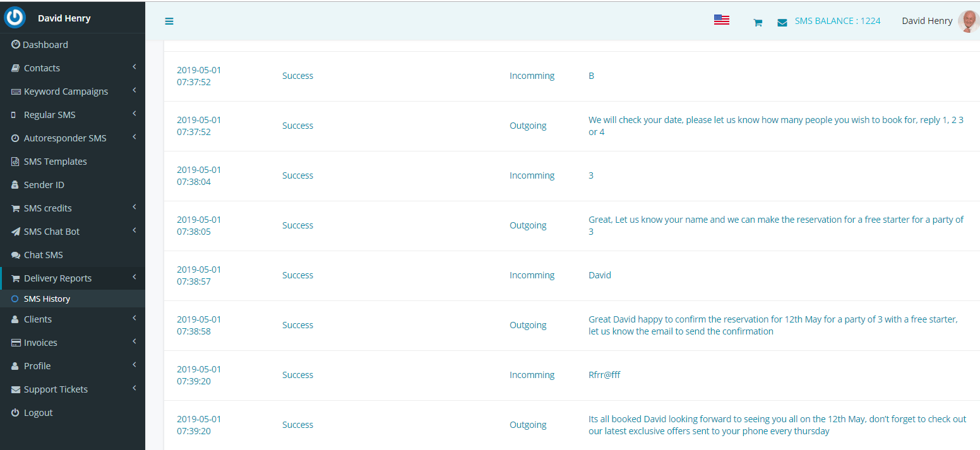Collapse the Delivery Reports chevron
The image size is (980, 450).
[x=134, y=277]
